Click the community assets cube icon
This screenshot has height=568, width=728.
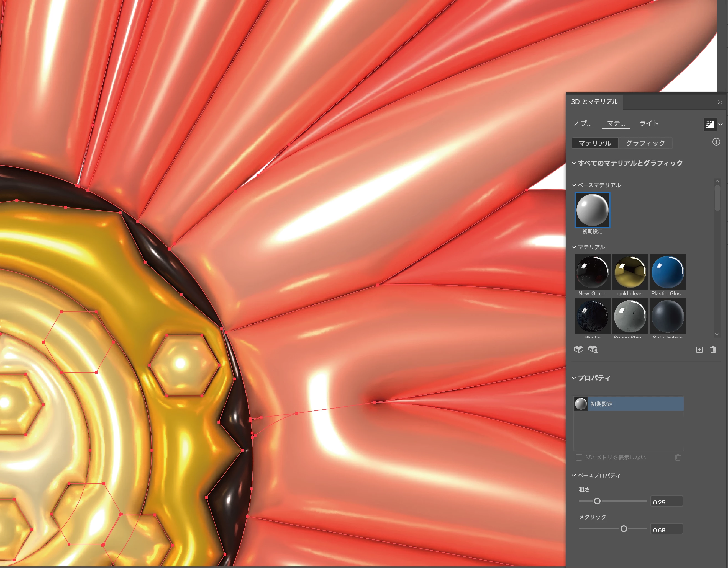pyautogui.click(x=593, y=349)
